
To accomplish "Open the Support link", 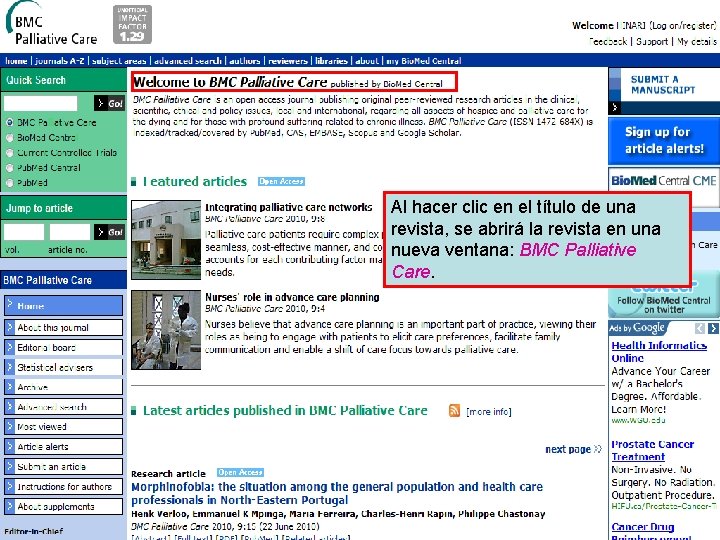I will 652,41.
